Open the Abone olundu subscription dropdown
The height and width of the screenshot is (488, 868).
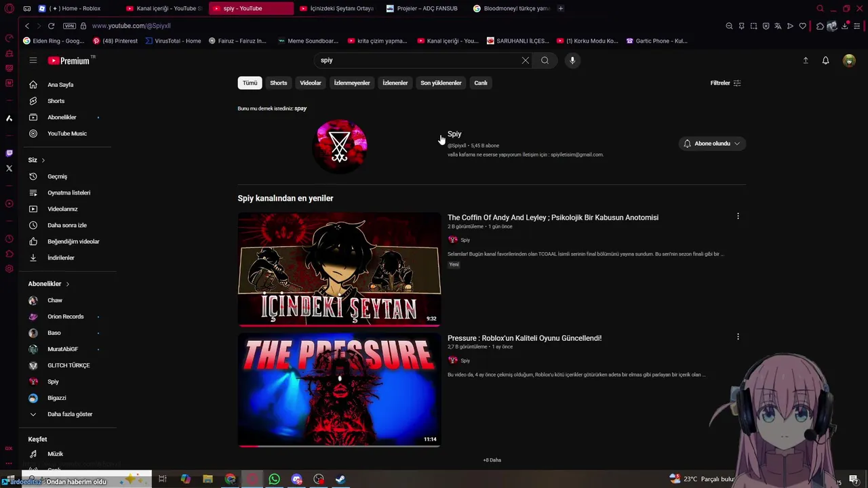pos(712,144)
